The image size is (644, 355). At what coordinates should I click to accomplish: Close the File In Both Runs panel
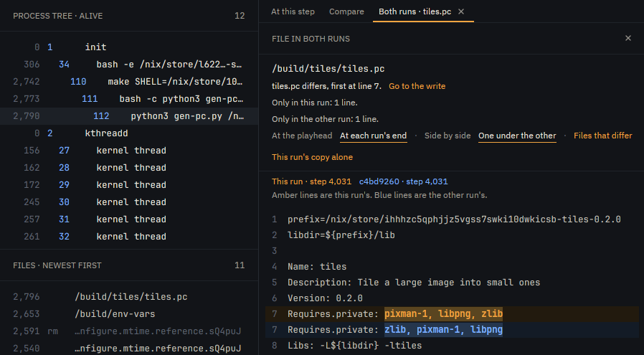pos(628,38)
